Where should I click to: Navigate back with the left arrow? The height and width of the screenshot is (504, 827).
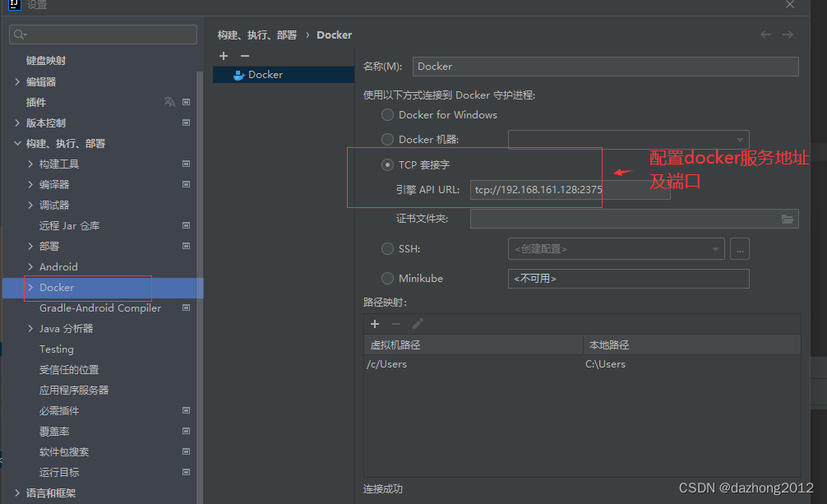(765, 35)
